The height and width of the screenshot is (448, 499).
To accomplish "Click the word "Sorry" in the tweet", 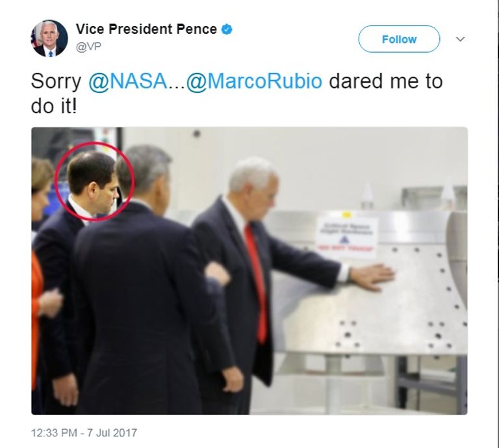I will [x=56, y=81].
